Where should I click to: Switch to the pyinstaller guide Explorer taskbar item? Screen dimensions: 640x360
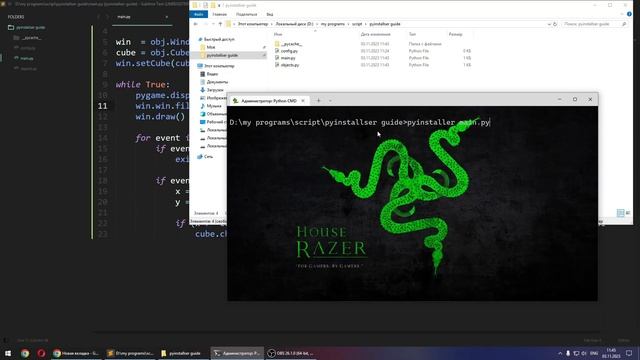(x=183, y=353)
